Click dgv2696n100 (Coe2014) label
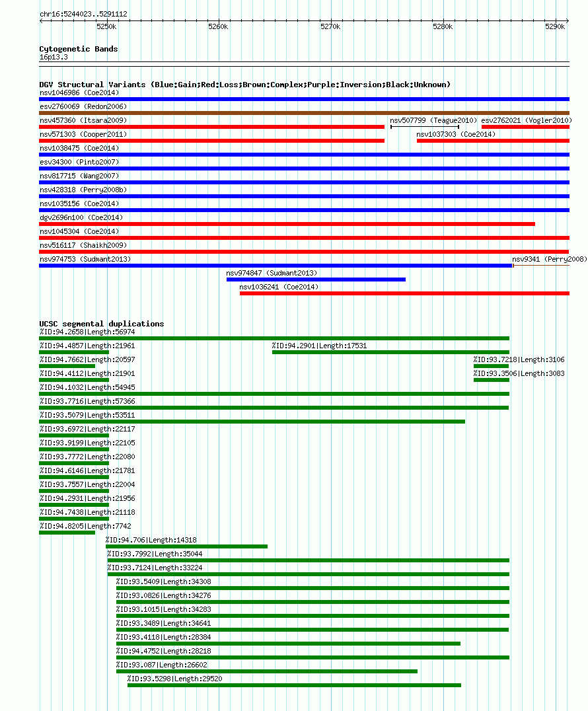Screen dimensions: 588x711 coord(81,217)
